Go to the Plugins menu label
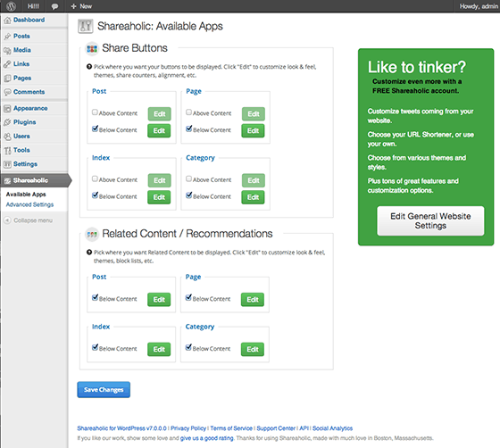 pos(25,122)
